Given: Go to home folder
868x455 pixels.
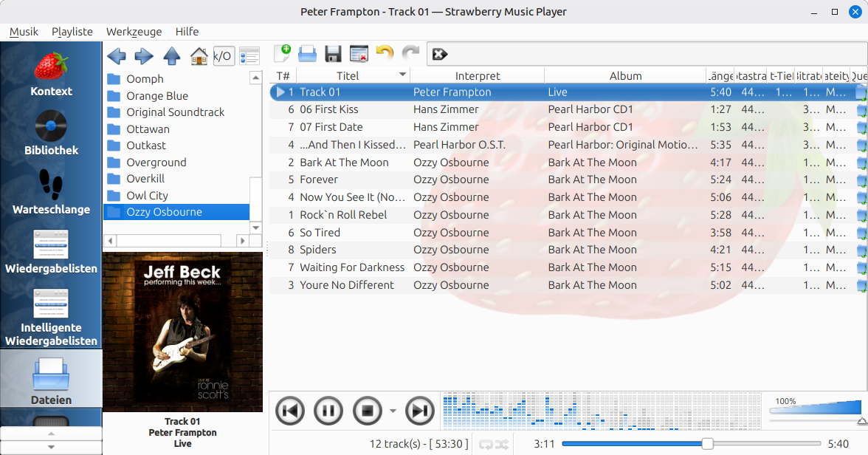Looking at the screenshot, I should [x=199, y=56].
